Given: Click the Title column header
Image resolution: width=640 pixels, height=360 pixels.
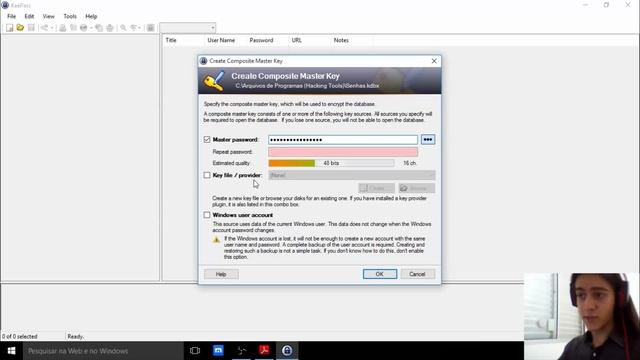Looking at the screenshot, I should (171, 40).
